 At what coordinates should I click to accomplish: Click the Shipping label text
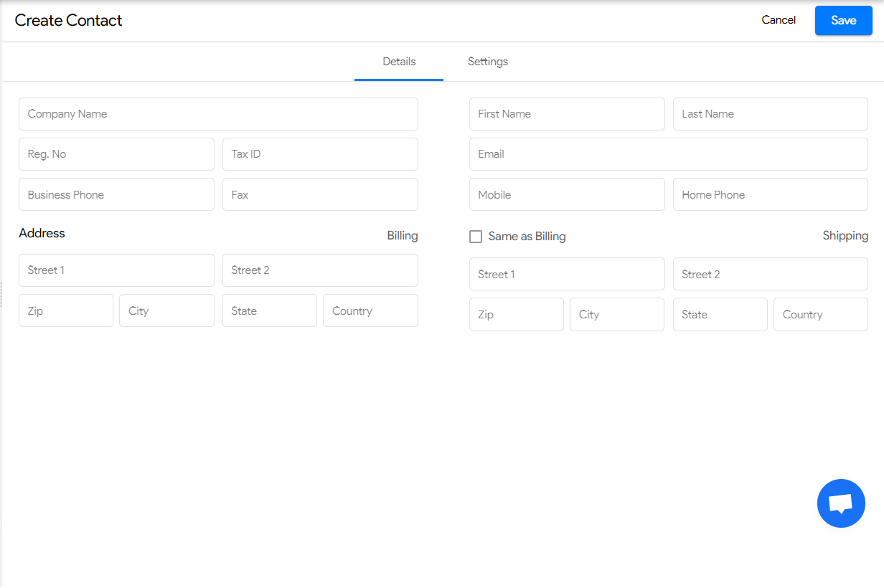pyautogui.click(x=845, y=236)
